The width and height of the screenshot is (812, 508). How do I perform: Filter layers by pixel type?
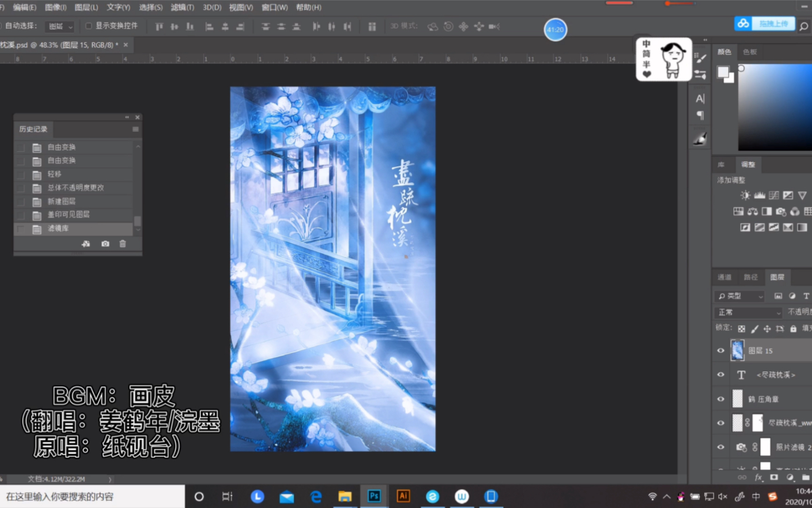(778, 296)
